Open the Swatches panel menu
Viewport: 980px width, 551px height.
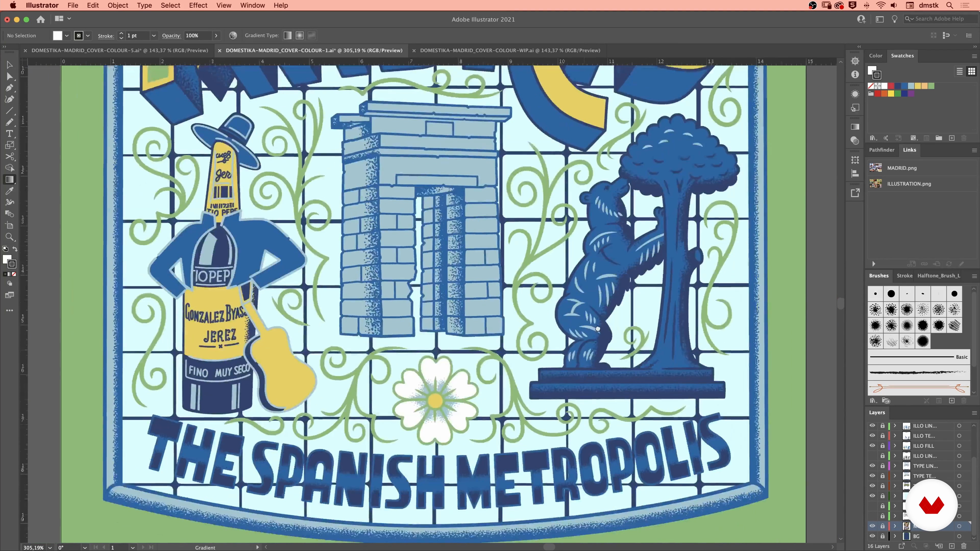[x=974, y=56]
